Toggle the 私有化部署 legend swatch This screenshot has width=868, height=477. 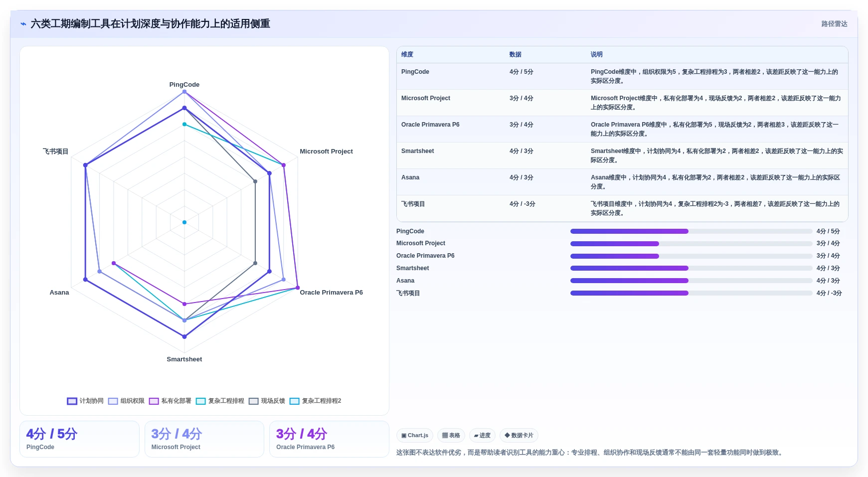click(x=154, y=401)
